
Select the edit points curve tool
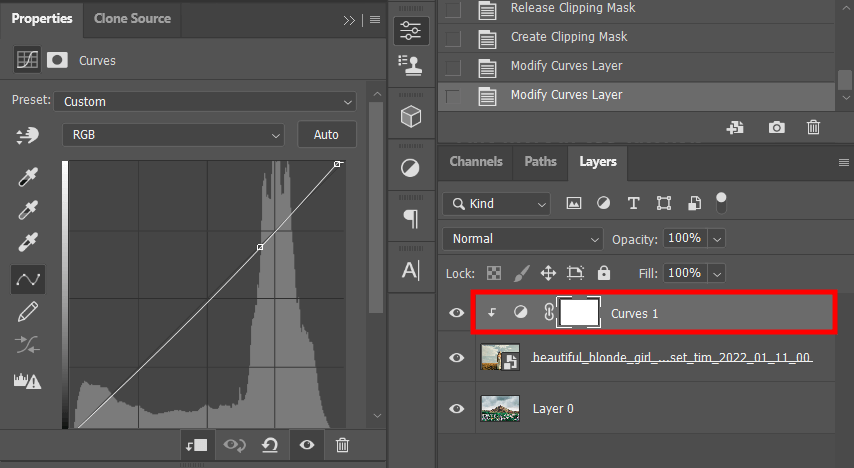tap(28, 279)
